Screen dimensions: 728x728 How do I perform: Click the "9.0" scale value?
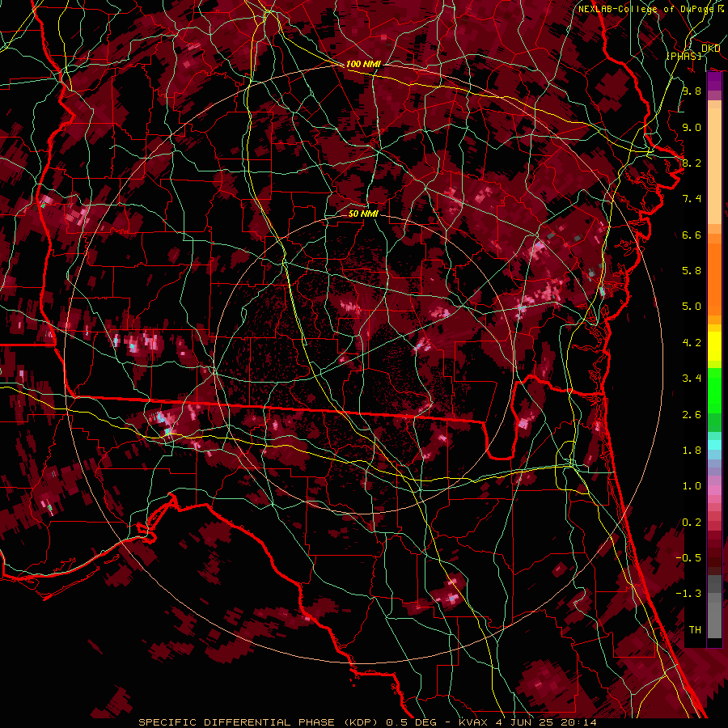pyautogui.click(x=692, y=127)
